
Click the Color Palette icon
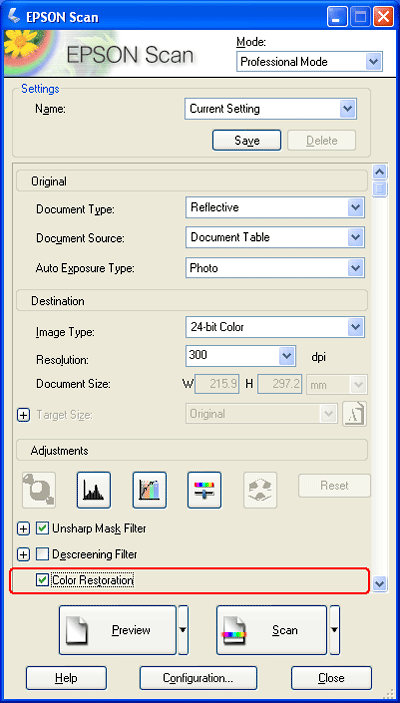[260, 490]
